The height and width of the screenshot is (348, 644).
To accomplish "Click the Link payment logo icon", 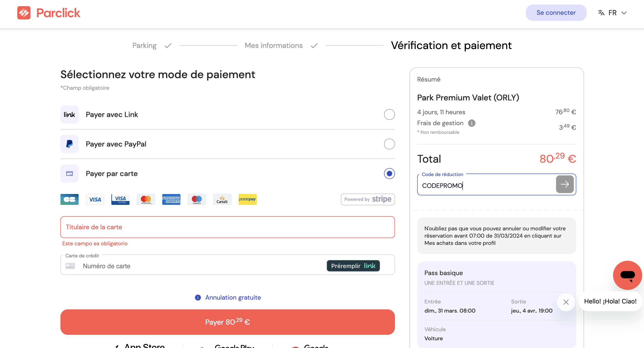I will tap(70, 115).
